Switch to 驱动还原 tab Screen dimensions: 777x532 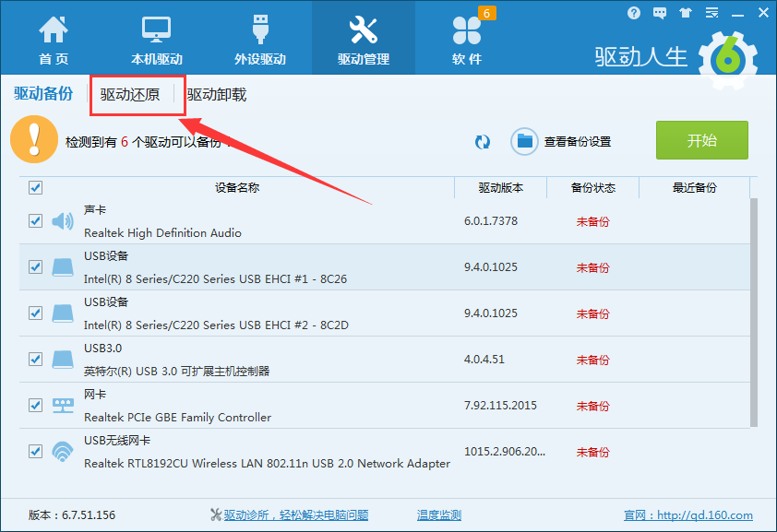pos(130,95)
